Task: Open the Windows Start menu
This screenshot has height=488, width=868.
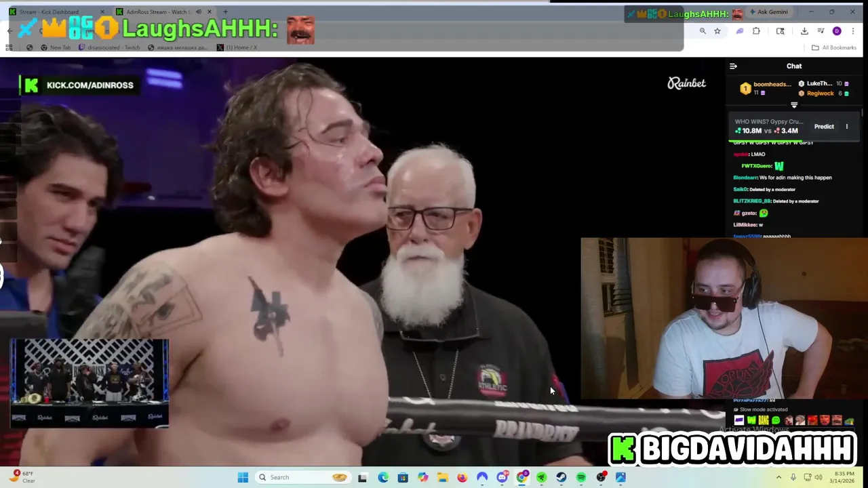Action: (x=243, y=477)
